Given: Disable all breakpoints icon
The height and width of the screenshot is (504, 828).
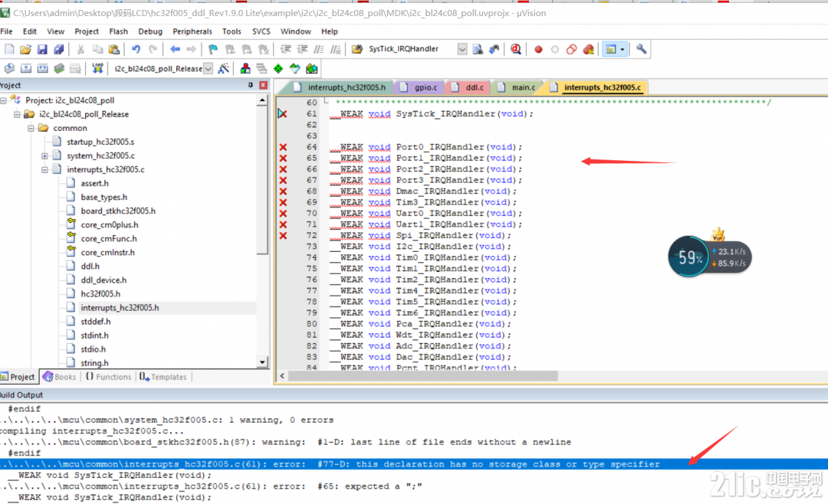Looking at the screenshot, I should coord(571,49).
